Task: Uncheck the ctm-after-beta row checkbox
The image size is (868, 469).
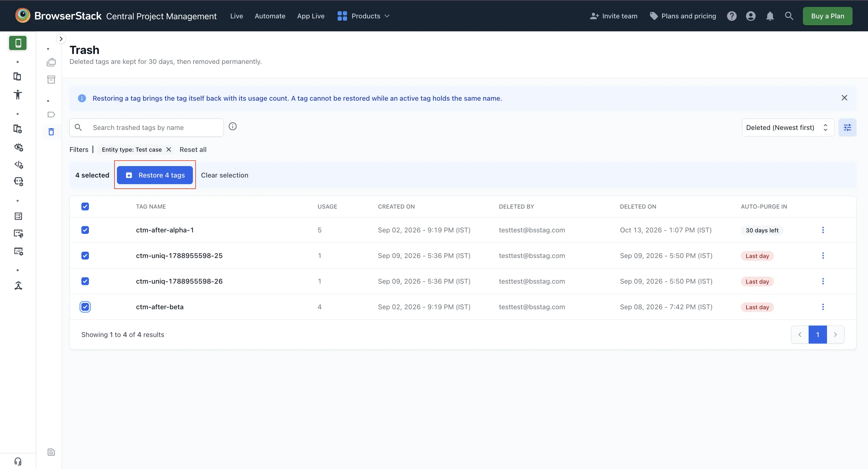Action: click(85, 307)
